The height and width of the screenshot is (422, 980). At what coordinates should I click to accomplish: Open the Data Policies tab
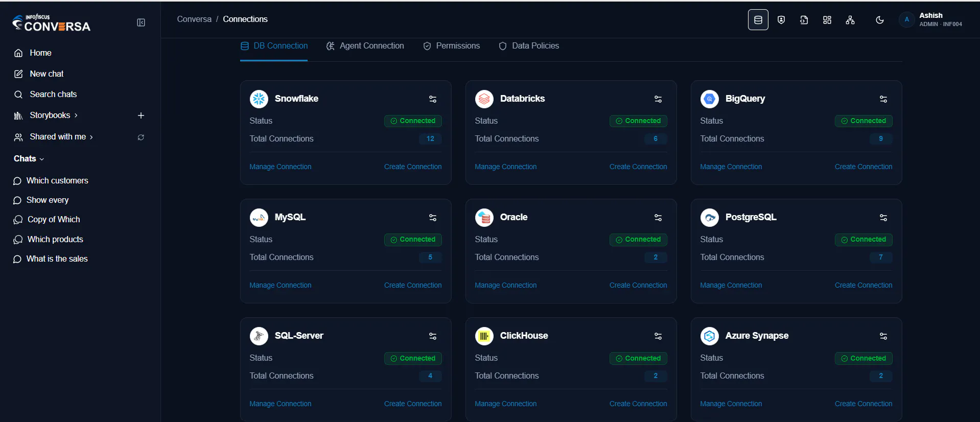pos(528,46)
